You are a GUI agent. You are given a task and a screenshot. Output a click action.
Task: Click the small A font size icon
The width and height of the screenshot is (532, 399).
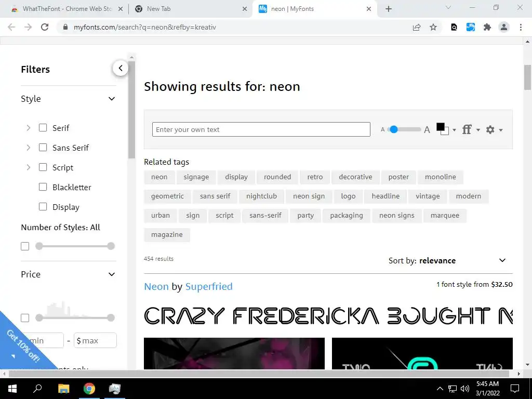coord(383,129)
